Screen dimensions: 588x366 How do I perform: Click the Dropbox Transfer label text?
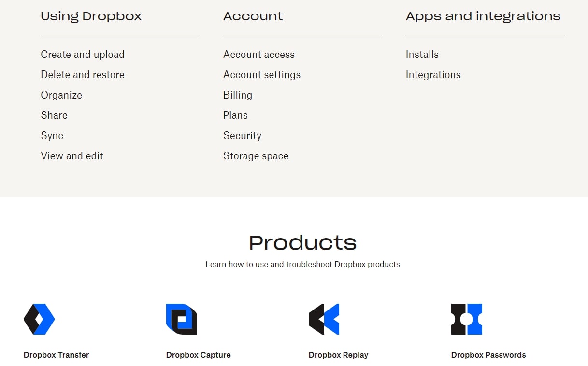click(x=56, y=355)
